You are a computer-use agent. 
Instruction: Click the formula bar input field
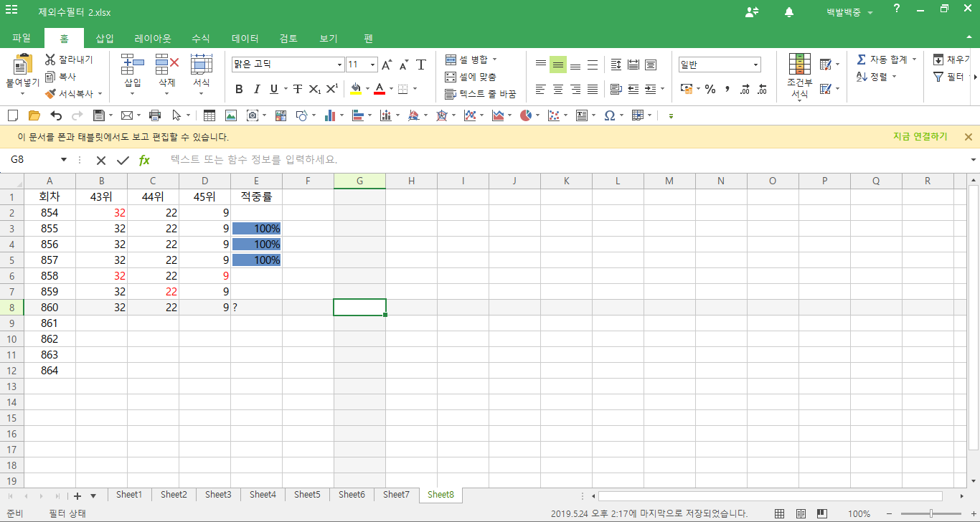coord(560,160)
